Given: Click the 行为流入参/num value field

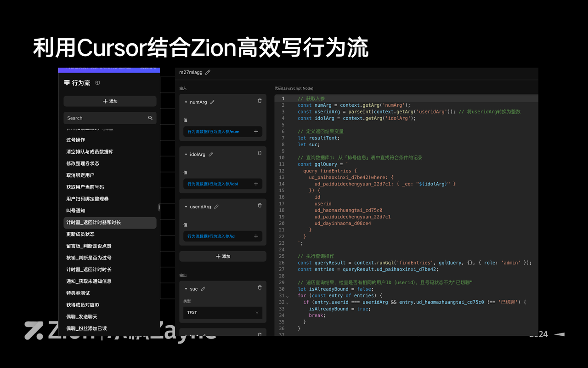Looking at the screenshot, I should (223, 132).
